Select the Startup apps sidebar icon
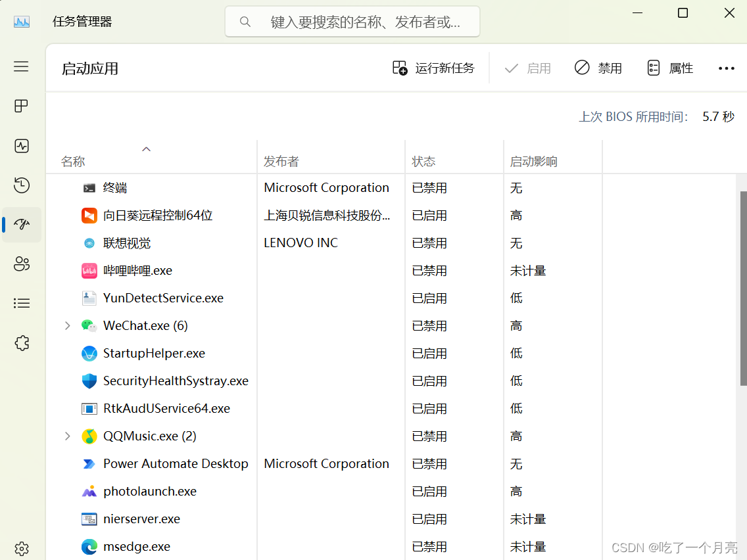The image size is (747, 560). pos(22,224)
